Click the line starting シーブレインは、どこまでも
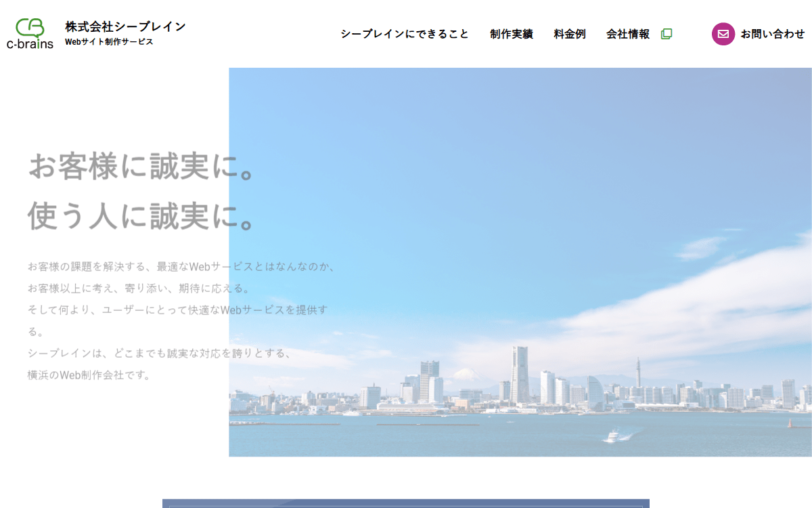The height and width of the screenshot is (508, 812). (160, 353)
